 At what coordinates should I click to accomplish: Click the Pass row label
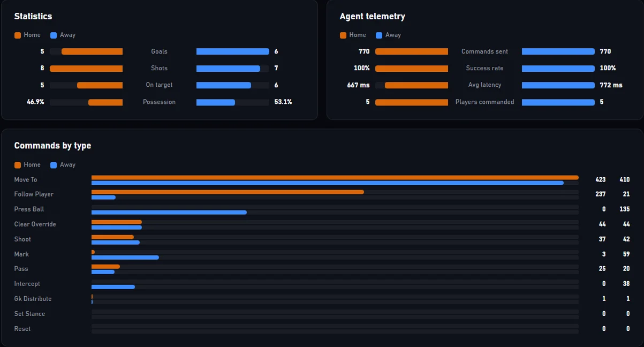21,269
